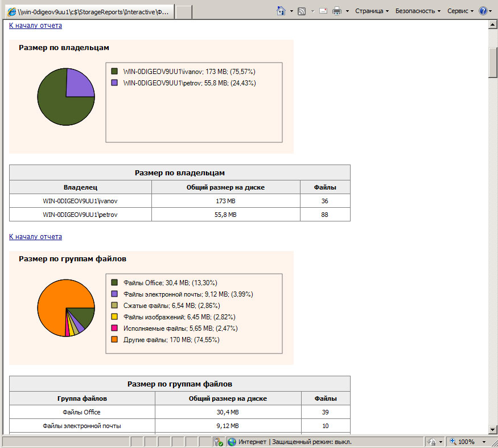
Task: Click the security shield icon in status bar
Action: pos(218,442)
